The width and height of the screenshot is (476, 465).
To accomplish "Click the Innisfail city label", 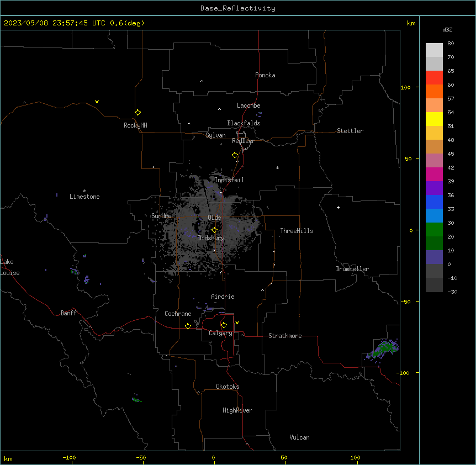I will [229, 180].
